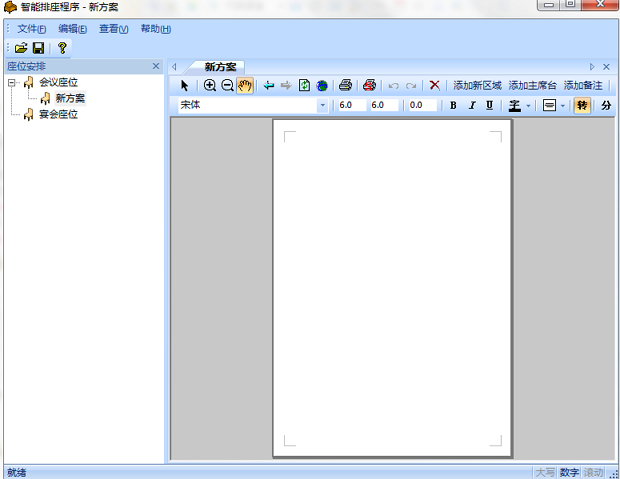Click 添加备注 button
Viewport: 620px width, 479px height.
(583, 85)
